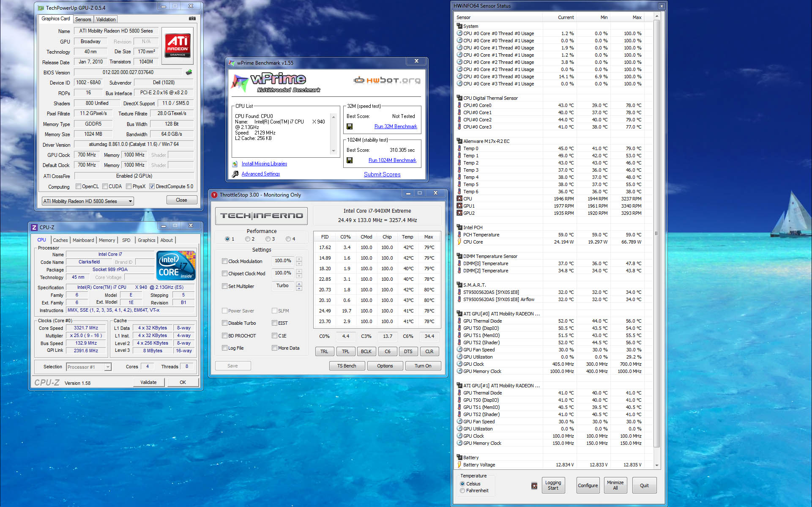The width and height of the screenshot is (812, 507).
Task: Enable OpenCL checkbox in GPU-Z
Action: 78,186
